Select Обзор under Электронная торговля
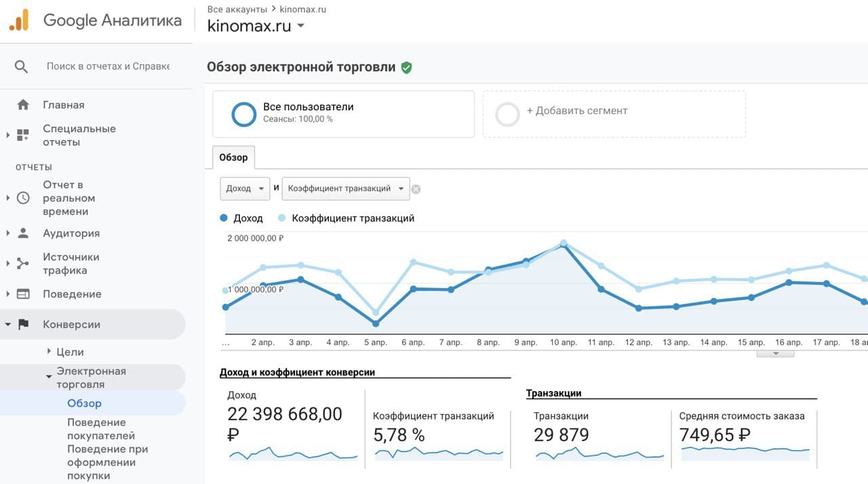 (x=84, y=403)
